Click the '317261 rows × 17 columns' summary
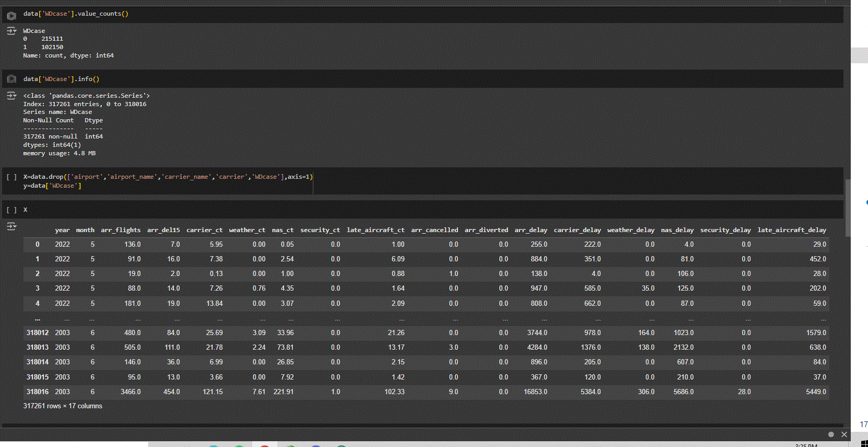This screenshot has width=868, height=447. (x=63, y=406)
